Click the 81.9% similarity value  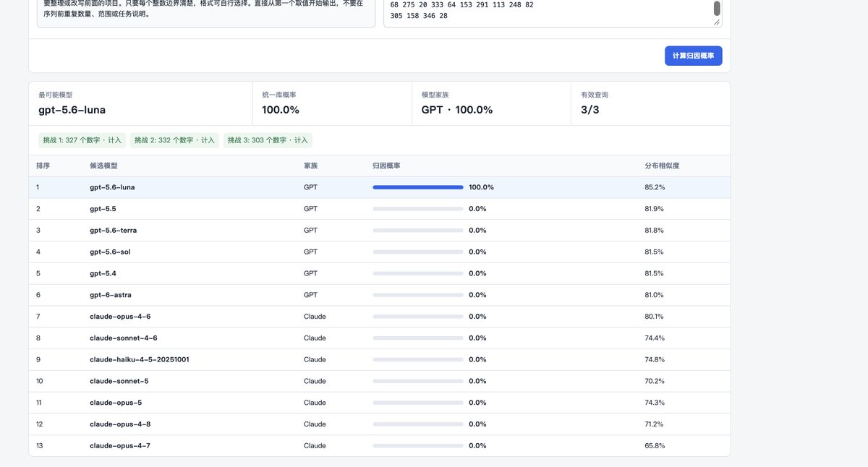point(655,209)
